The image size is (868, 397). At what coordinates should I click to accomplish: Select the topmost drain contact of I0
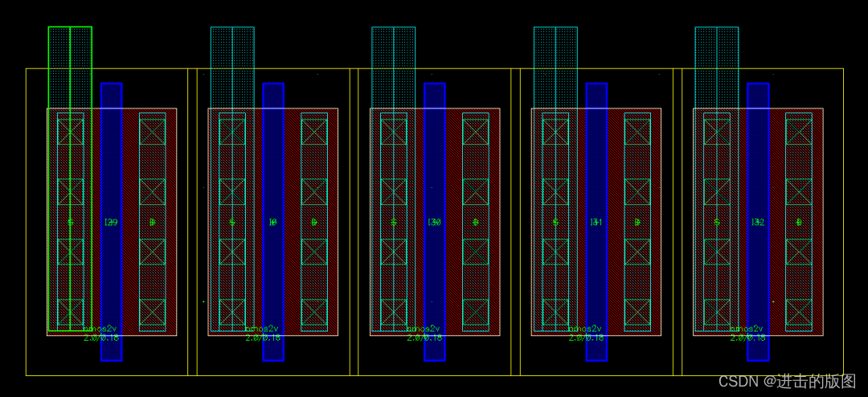314,131
